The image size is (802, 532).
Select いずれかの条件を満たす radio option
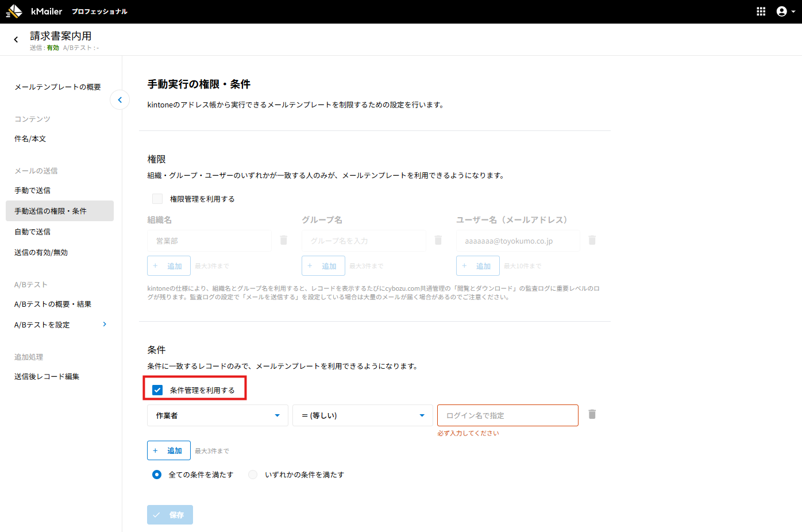pos(253,475)
